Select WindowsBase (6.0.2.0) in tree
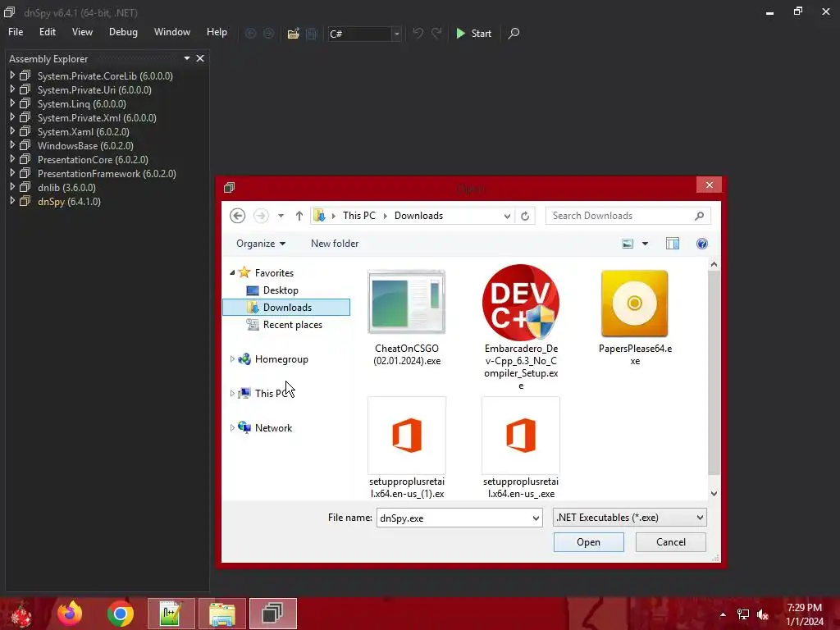This screenshot has height=630, width=840. point(85,146)
